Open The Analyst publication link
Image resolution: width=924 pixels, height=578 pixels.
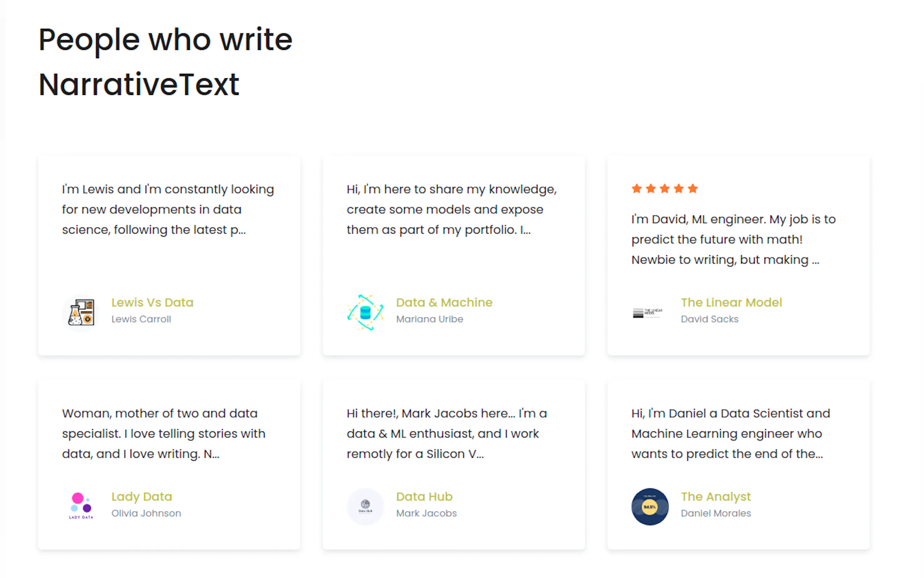(715, 496)
